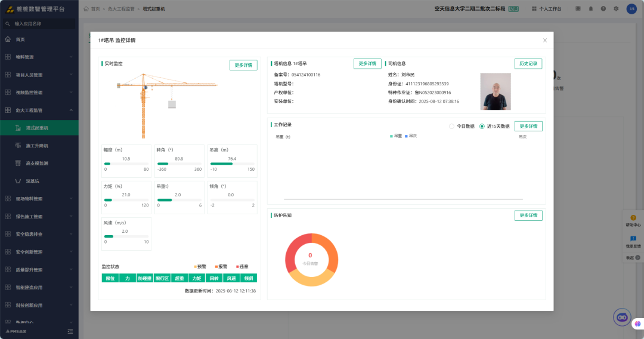Click the 首页 breadcrumb link
644x339 pixels.
point(95,8)
